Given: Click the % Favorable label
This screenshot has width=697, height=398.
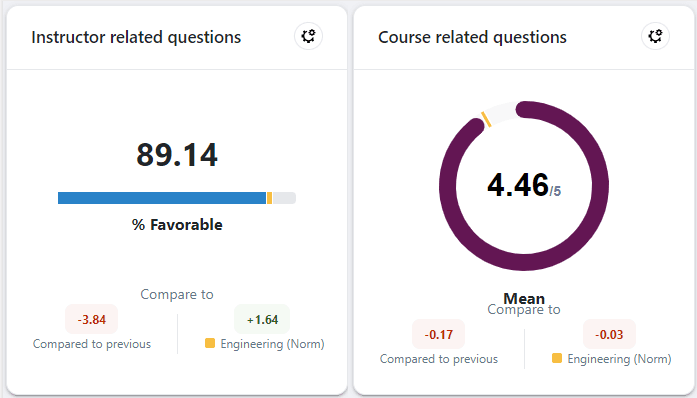Looking at the screenshot, I should tap(177, 225).
